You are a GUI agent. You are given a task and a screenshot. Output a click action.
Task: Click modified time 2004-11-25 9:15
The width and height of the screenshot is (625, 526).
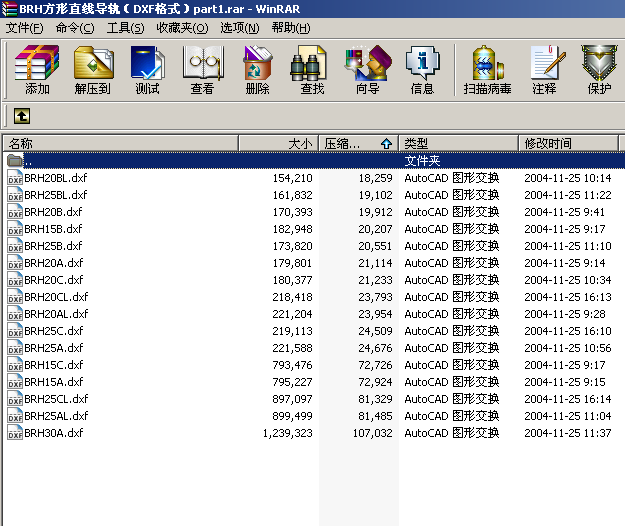[565, 382]
